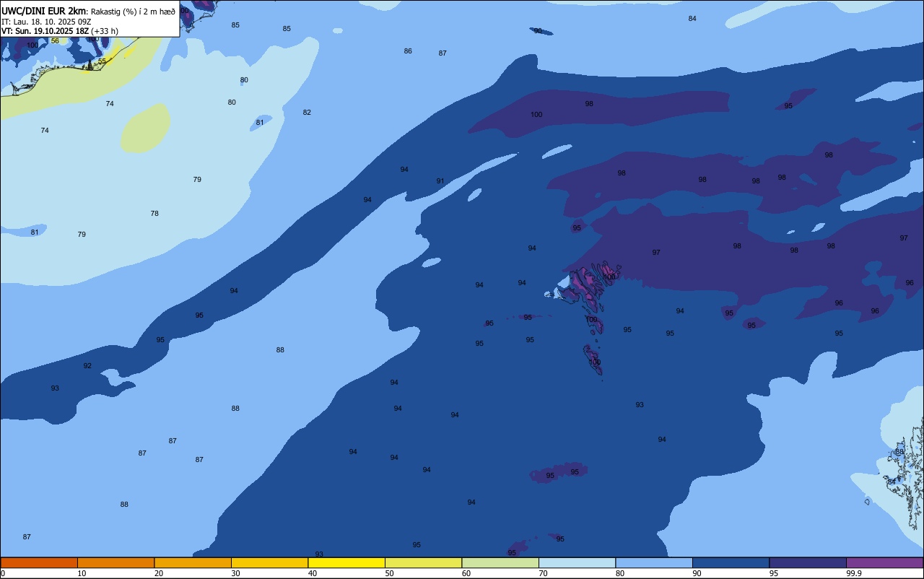The height and width of the screenshot is (579, 924).
Task: Click the legend tick label "0"
Action: [3, 573]
